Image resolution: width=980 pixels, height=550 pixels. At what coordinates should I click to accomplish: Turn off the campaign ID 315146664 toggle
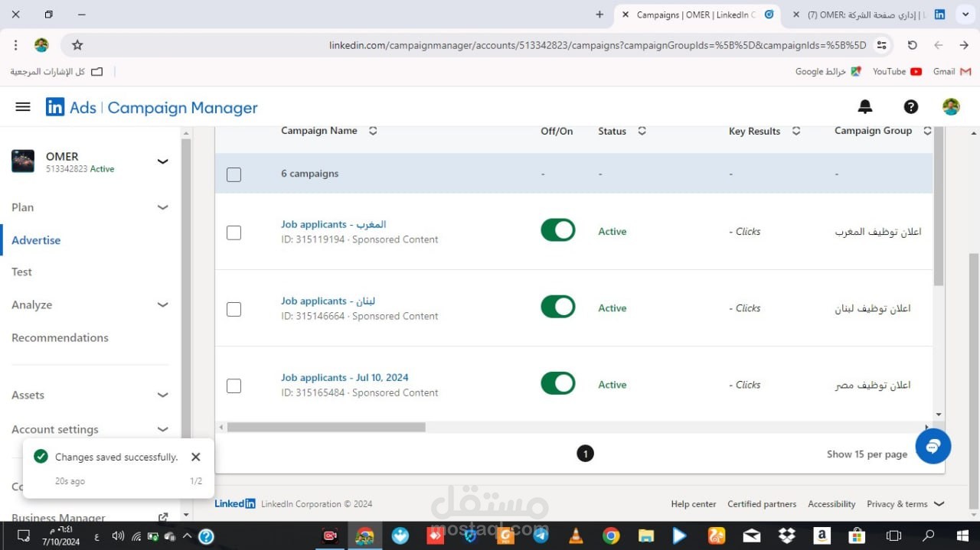558,307
